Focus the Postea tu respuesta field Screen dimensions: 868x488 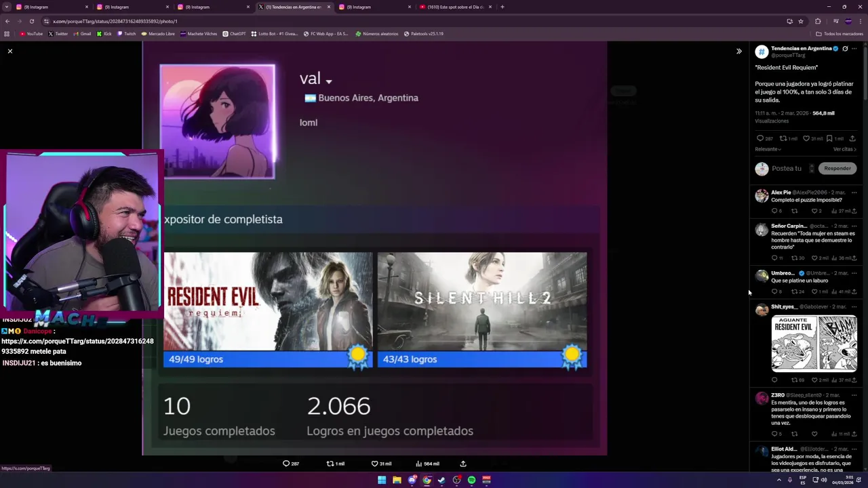[x=787, y=169]
